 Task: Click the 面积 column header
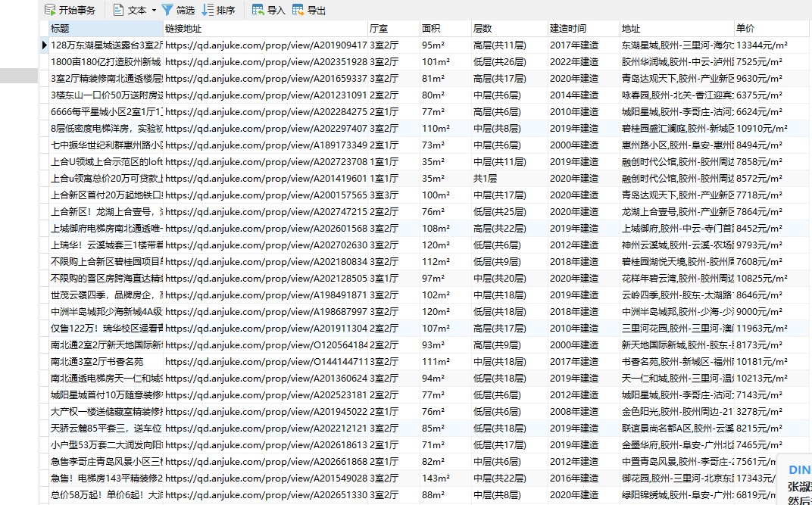[445, 29]
